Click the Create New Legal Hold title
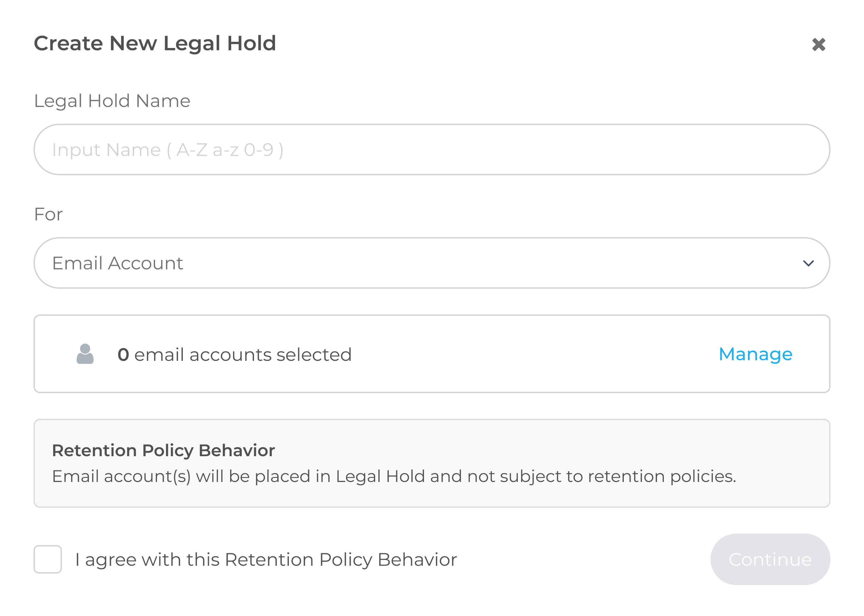 (155, 43)
